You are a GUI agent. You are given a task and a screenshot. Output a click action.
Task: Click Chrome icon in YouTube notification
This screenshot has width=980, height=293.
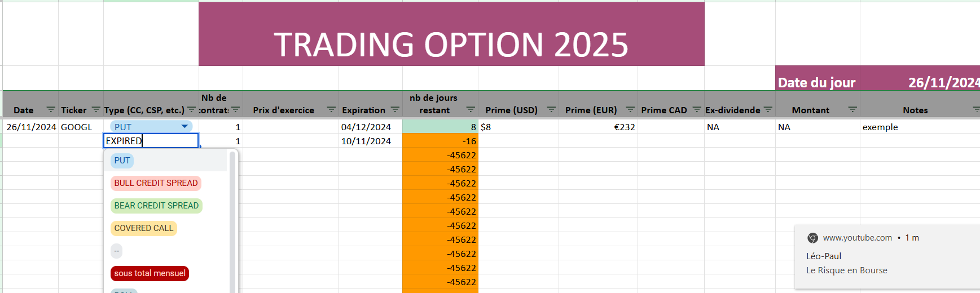pos(812,238)
